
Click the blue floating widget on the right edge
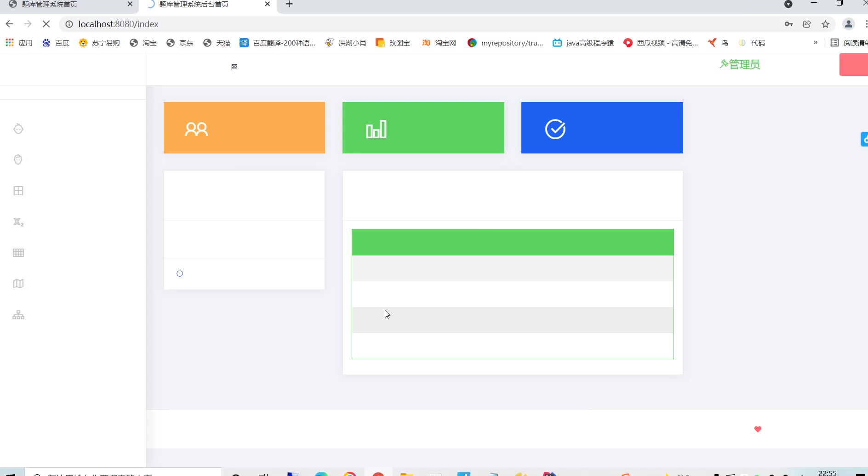point(864,139)
